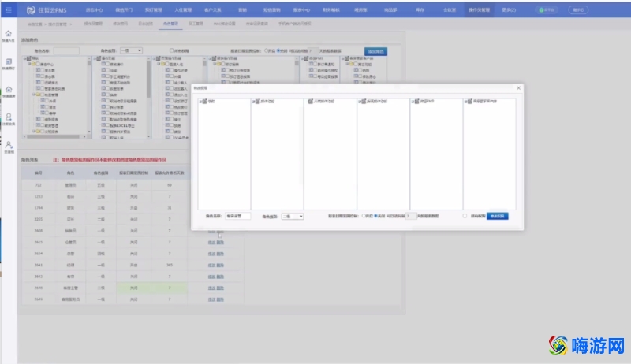This screenshot has height=364, width=631.
Task: Open 房态中心 in the top menu
Action: tap(94, 10)
